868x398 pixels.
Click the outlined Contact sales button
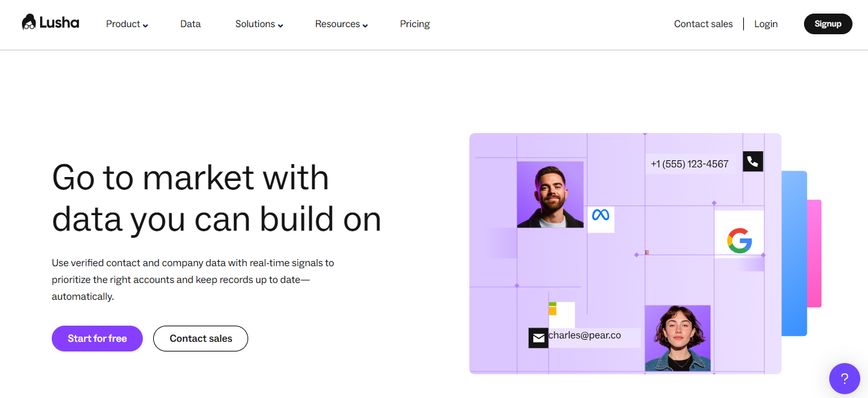pos(200,339)
